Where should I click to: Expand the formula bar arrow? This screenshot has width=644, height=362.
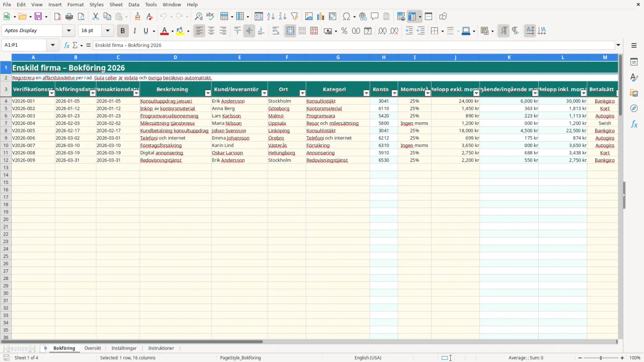coord(618,46)
